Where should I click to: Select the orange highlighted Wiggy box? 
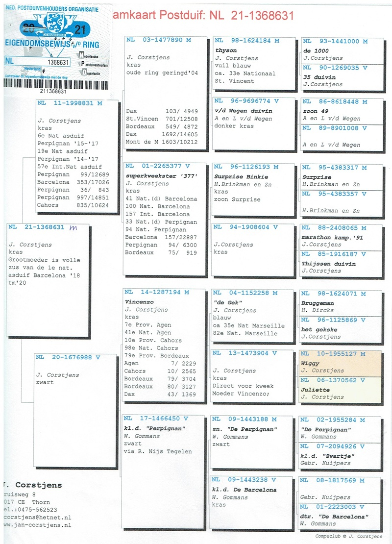[x=340, y=363]
